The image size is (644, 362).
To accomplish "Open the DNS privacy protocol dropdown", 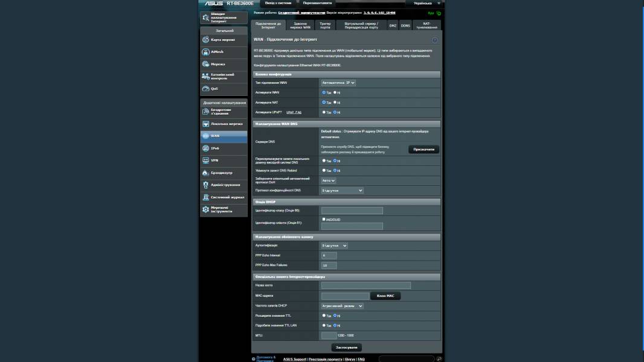I will pyautogui.click(x=342, y=191).
